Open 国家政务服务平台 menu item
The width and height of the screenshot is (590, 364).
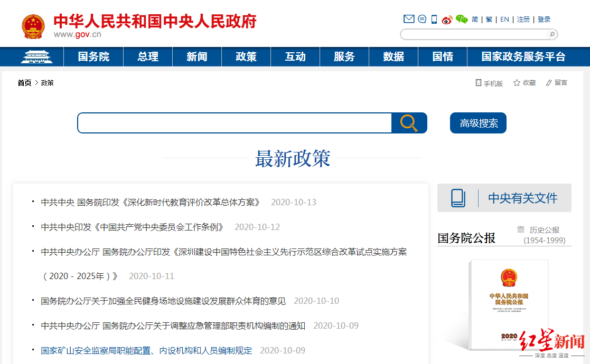click(523, 56)
